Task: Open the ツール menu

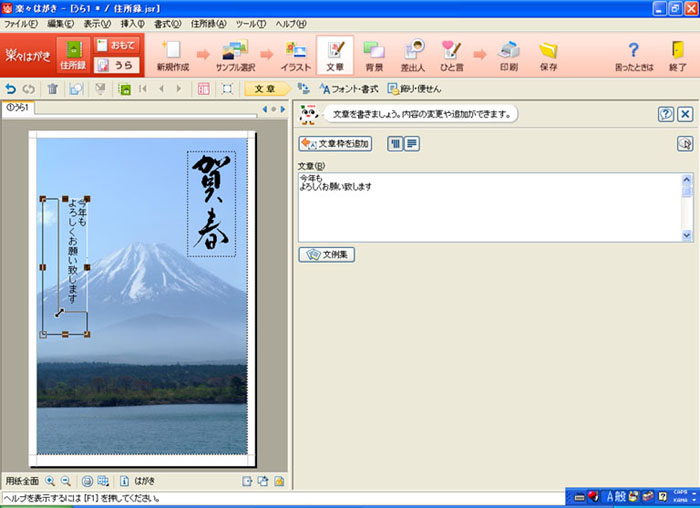Action: [x=249, y=23]
